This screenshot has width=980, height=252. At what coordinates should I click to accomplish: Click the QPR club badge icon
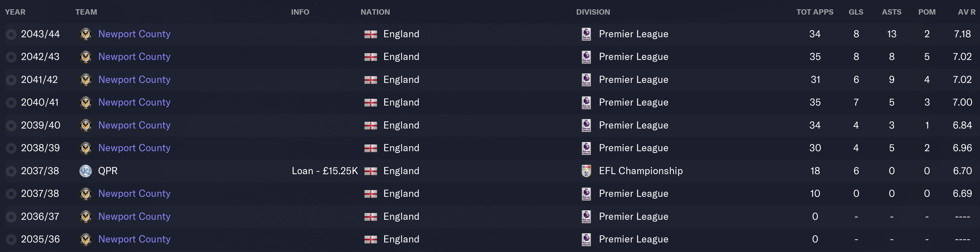point(86,171)
